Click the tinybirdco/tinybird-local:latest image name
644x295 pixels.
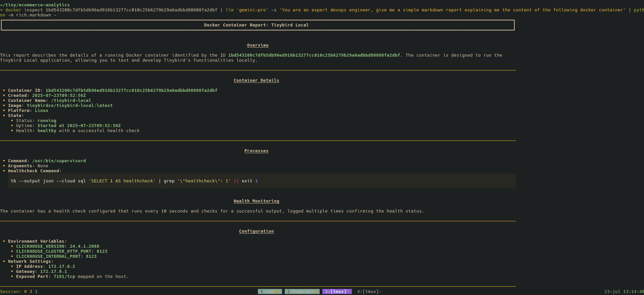pyautogui.click(x=70, y=106)
